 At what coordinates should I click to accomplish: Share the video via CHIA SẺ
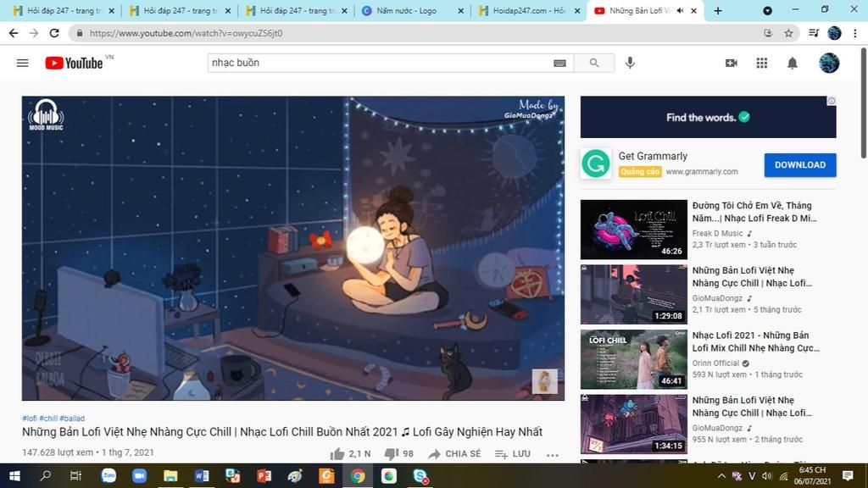[x=454, y=454]
